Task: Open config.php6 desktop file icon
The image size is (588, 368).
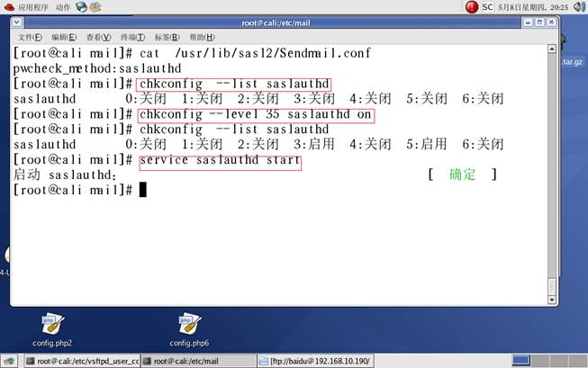Action: point(190,326)
